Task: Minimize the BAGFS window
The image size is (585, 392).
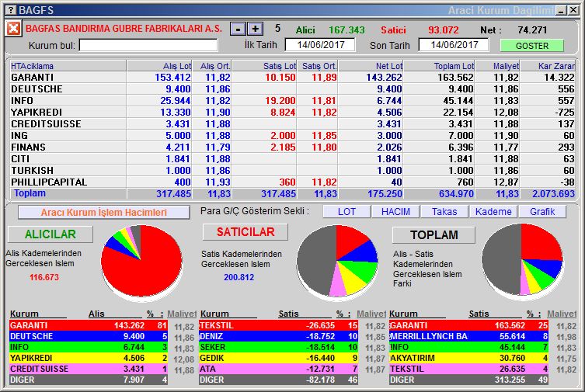Action: (561, 10)
